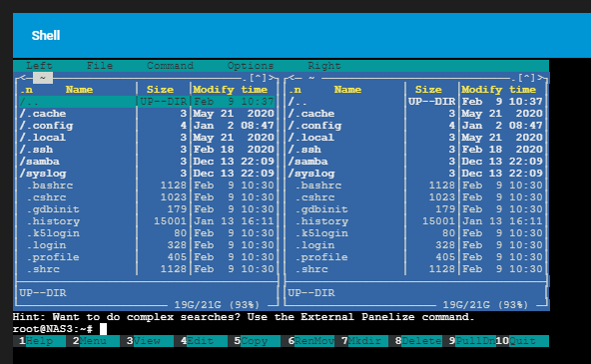Open the Options menu

251,66
